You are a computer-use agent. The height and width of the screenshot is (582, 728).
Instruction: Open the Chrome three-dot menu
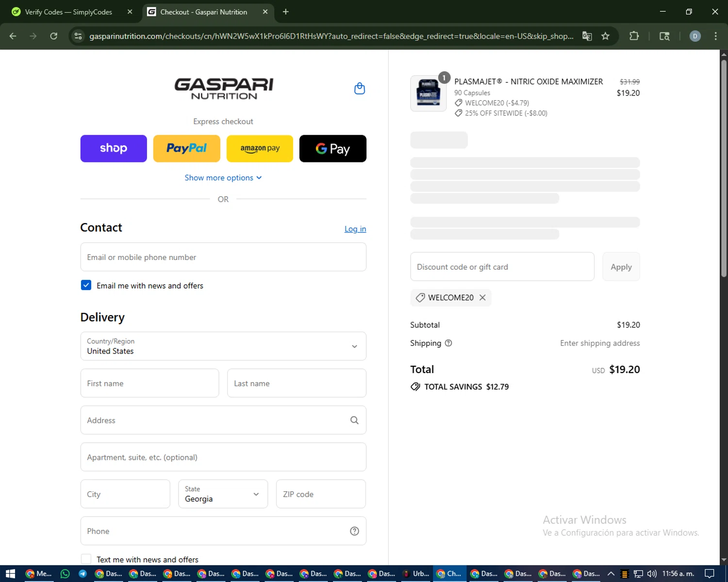715,36
